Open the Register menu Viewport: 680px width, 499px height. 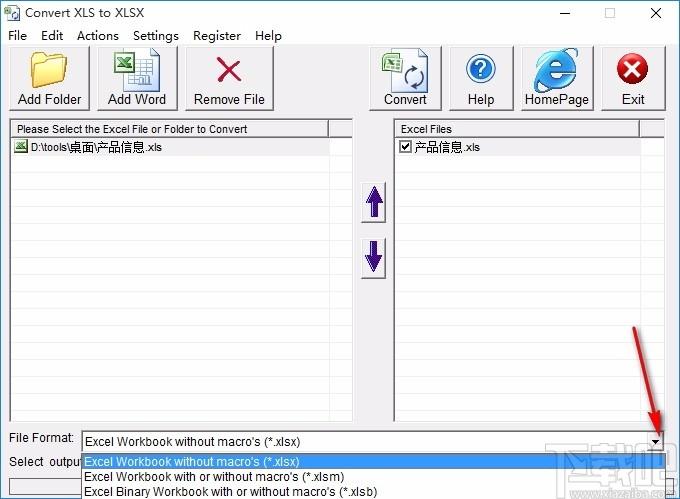click(217, 36)
